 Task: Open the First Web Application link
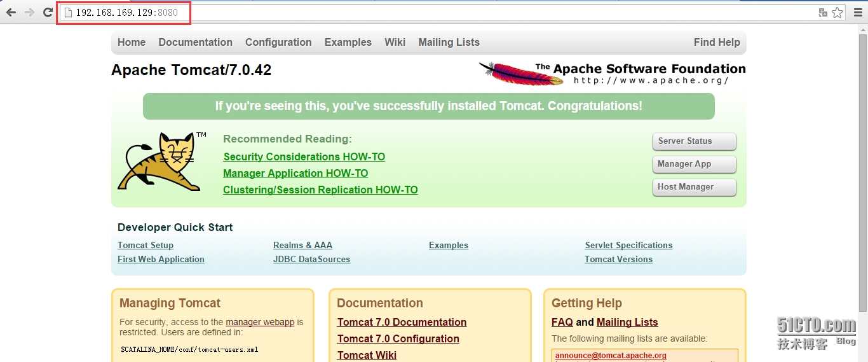(x=161, y=259)
